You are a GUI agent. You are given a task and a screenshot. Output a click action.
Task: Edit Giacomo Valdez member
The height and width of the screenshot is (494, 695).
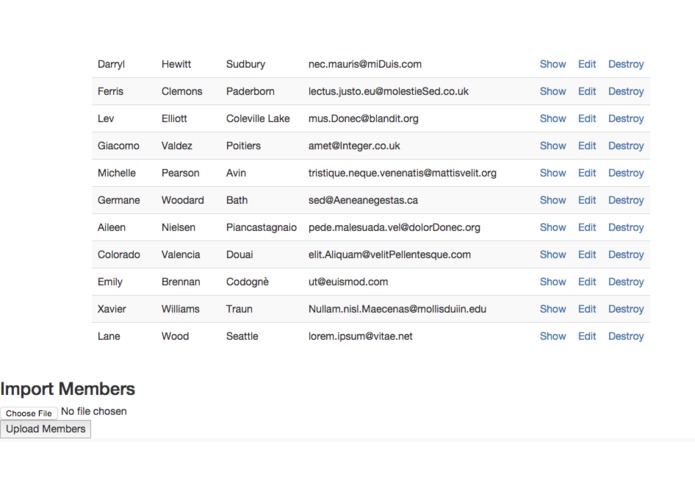point(587,146)
